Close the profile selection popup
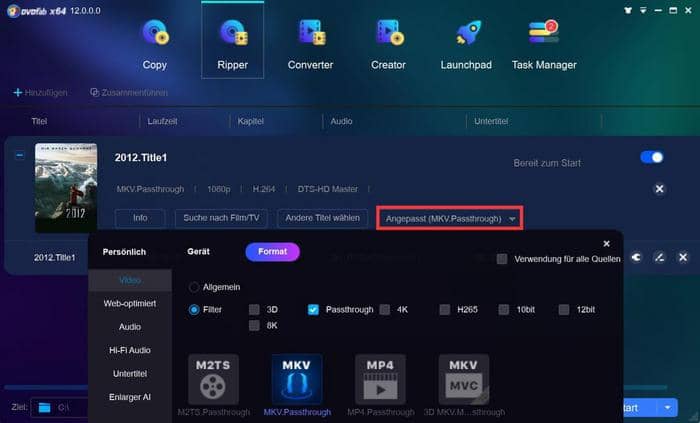The width and height of the screenshot is (700, 423). [606, 244]
